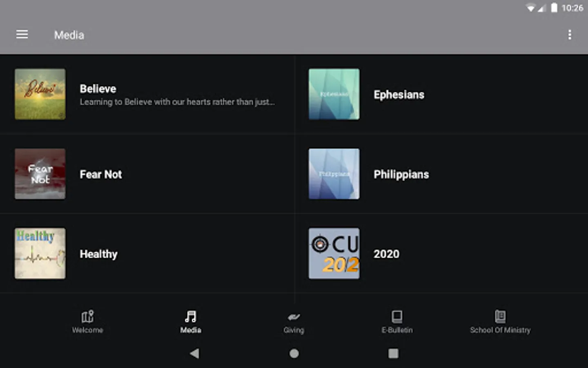Image resolution: width=588 pixels, height=368 pixels.
Task: Select the Fear Not series
Action: (147, 174)
